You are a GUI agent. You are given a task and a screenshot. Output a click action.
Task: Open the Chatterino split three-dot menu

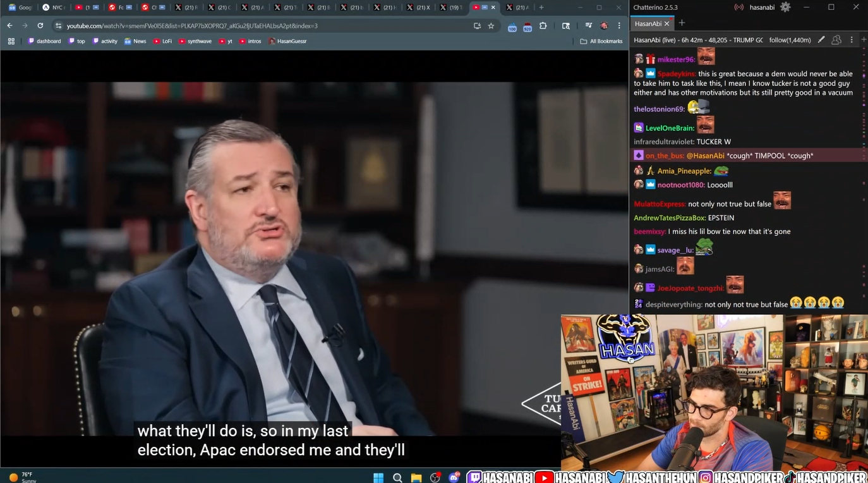(x=851, y=40)
